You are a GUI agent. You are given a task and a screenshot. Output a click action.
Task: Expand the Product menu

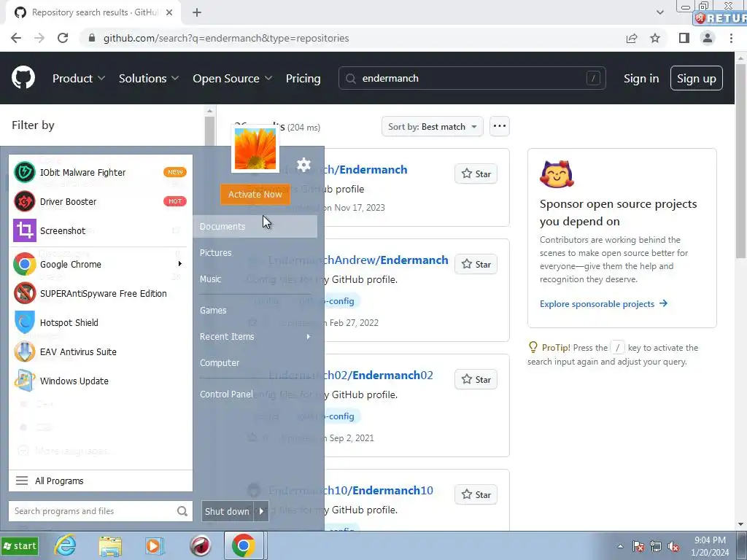[79, 79]
